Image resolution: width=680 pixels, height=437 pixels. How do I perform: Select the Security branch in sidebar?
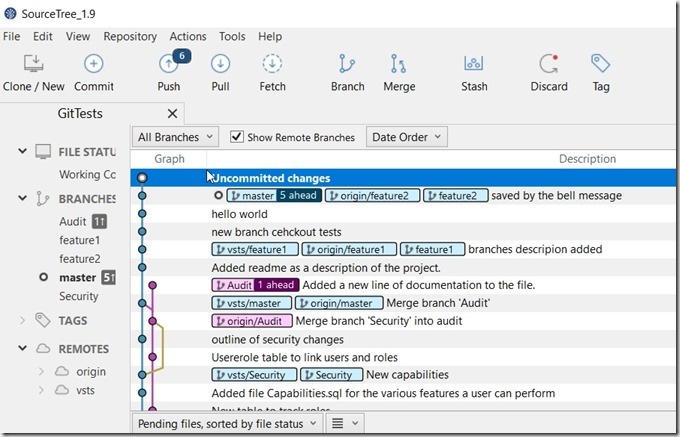pos(78,296)
